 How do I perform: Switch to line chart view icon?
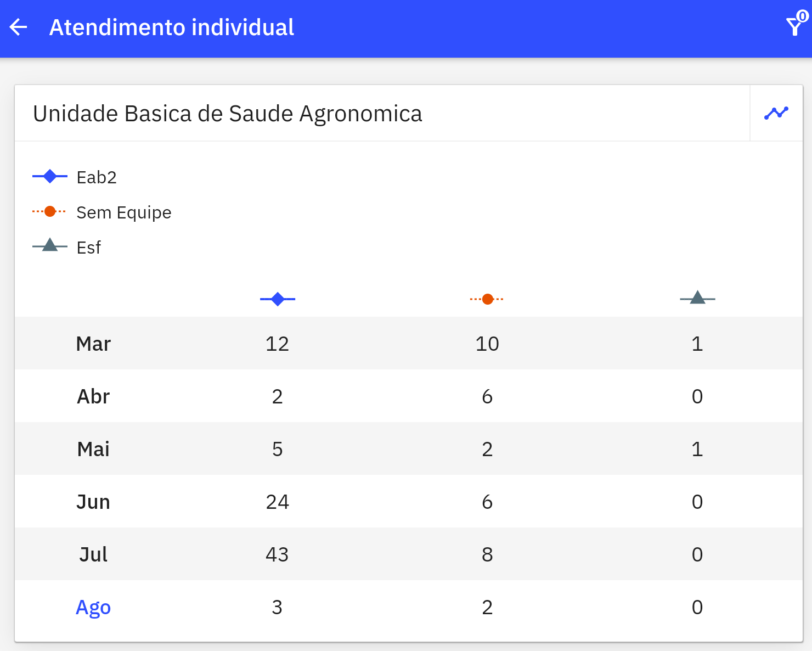click(x=776, y=113)
